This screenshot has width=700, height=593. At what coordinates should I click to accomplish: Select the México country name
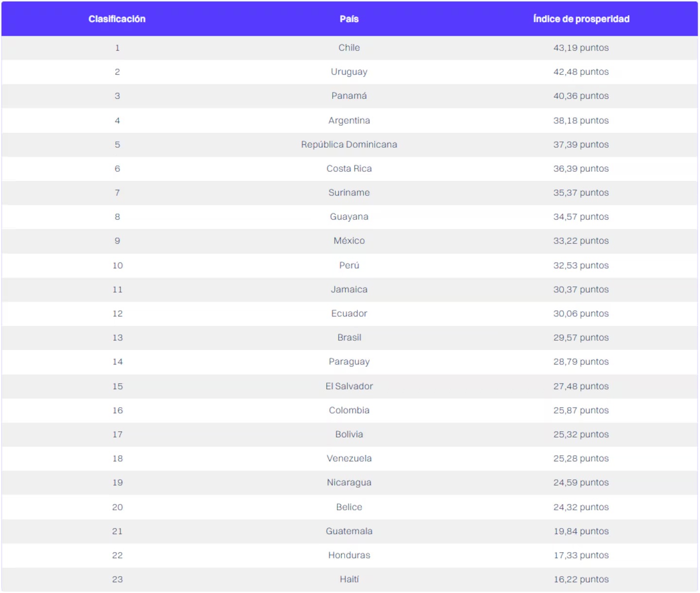click(349, 241)
